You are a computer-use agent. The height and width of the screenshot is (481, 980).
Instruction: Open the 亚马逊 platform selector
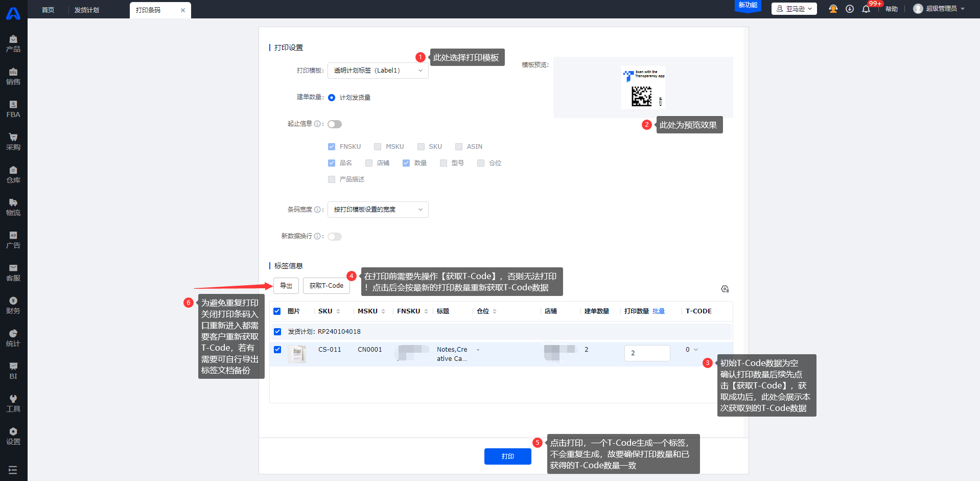click(794, 9)
